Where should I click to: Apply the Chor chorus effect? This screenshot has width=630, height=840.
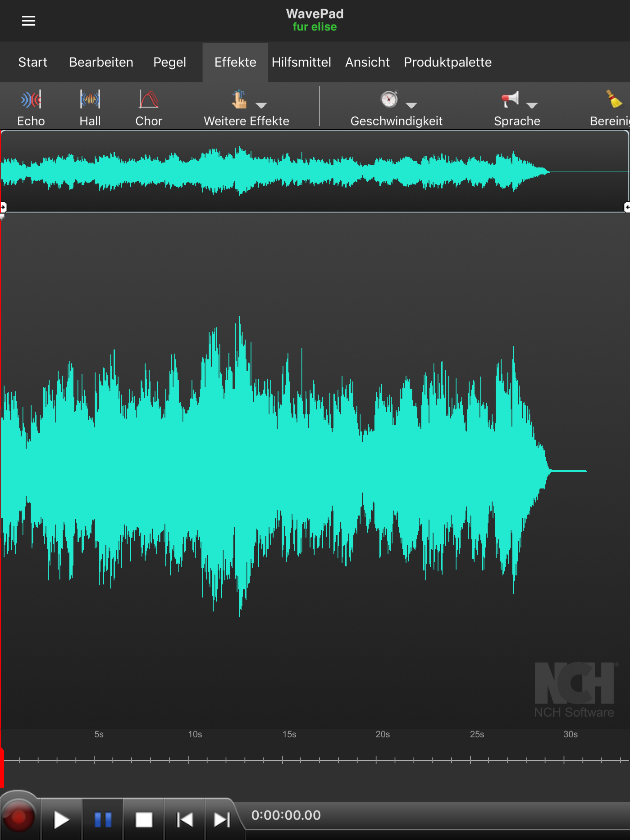pos(149,108)
